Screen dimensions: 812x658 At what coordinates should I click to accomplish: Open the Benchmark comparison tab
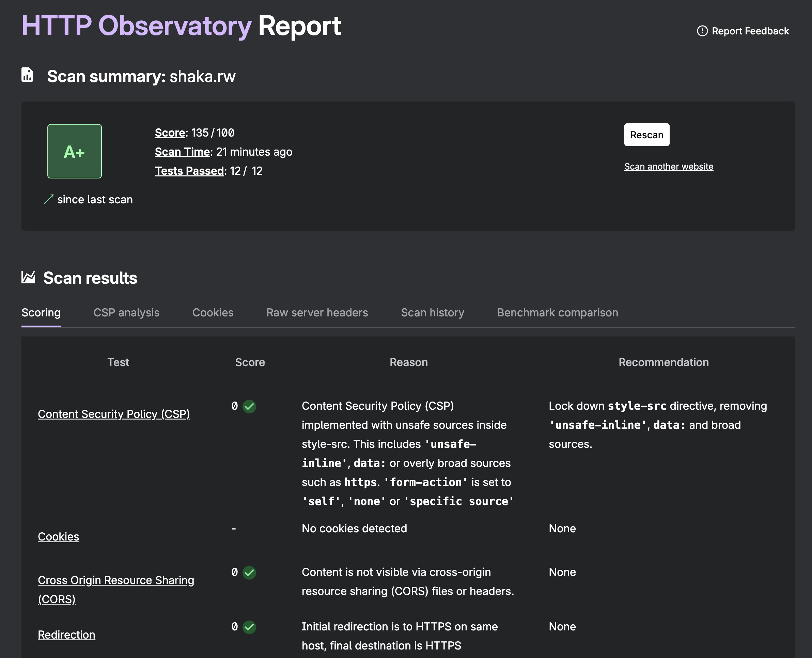(x=557, y=312)
